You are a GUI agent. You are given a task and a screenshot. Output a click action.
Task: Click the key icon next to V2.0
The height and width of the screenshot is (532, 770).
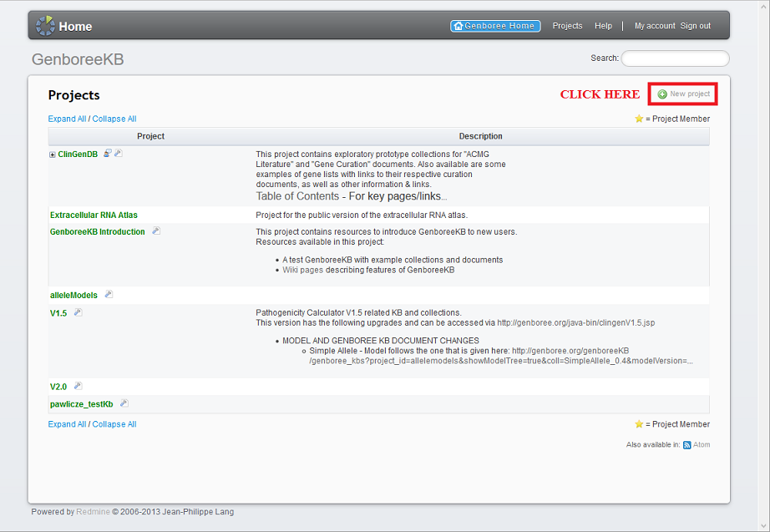[x=78, y=386]
